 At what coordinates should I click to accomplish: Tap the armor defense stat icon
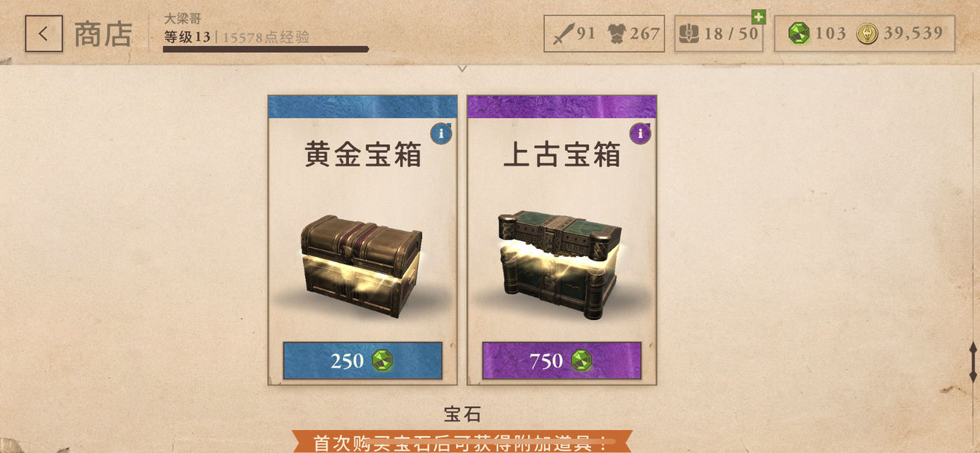[x=616, y=33]
